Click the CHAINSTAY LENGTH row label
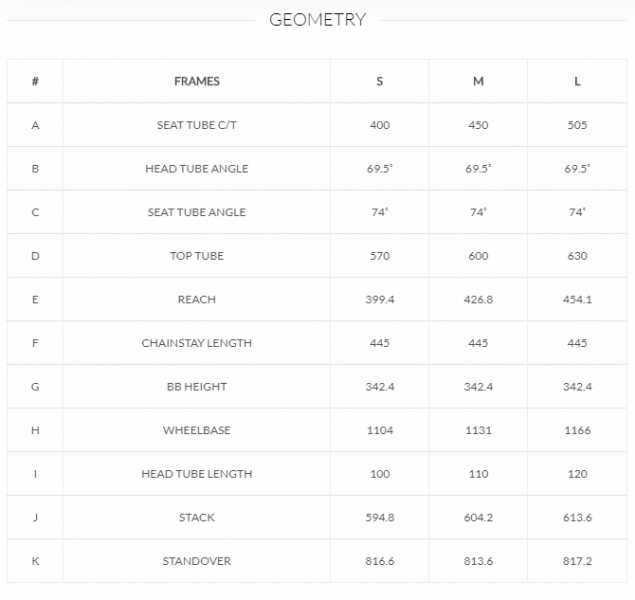The width and height of the screenshot is (635, 600). [x=196, y=343]
